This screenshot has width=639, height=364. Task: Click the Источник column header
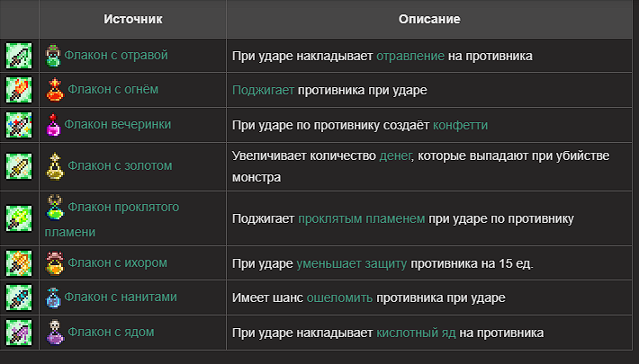tap(132, 19)
